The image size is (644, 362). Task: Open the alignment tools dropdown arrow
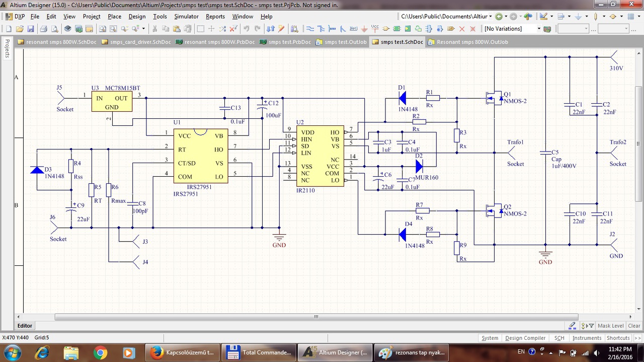[569, 16]
